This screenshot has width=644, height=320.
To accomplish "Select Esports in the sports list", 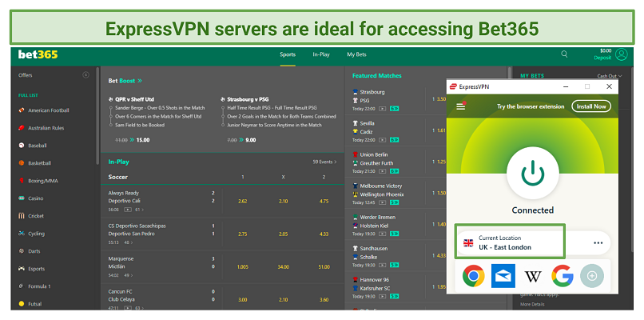I will click(x=37, y=269).
